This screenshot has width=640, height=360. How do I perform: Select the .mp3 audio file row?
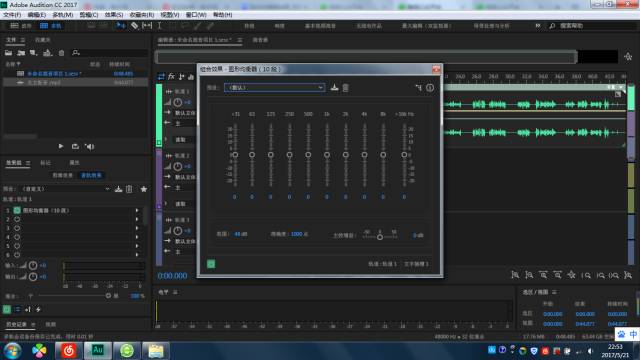[x=76, y=82]
